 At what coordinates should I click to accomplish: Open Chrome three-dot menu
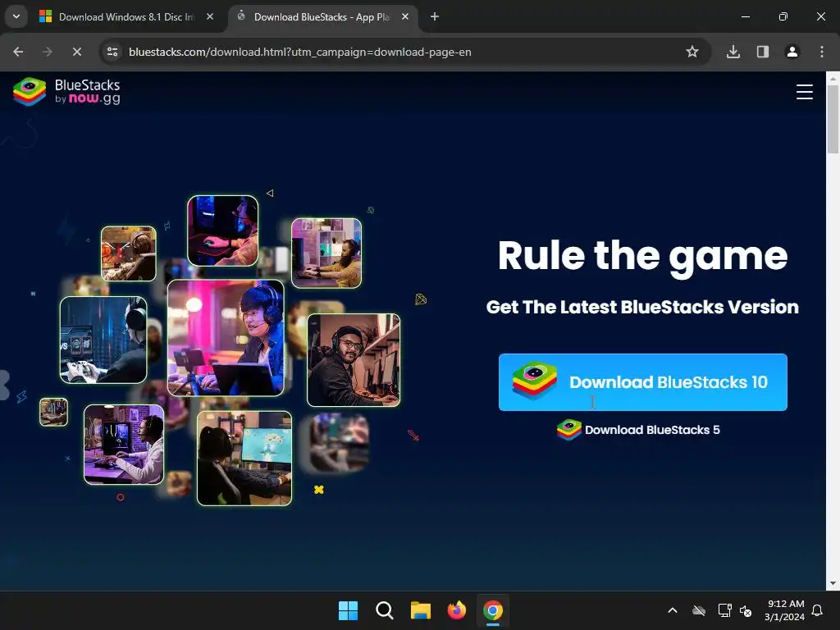(x=822, y=52)
